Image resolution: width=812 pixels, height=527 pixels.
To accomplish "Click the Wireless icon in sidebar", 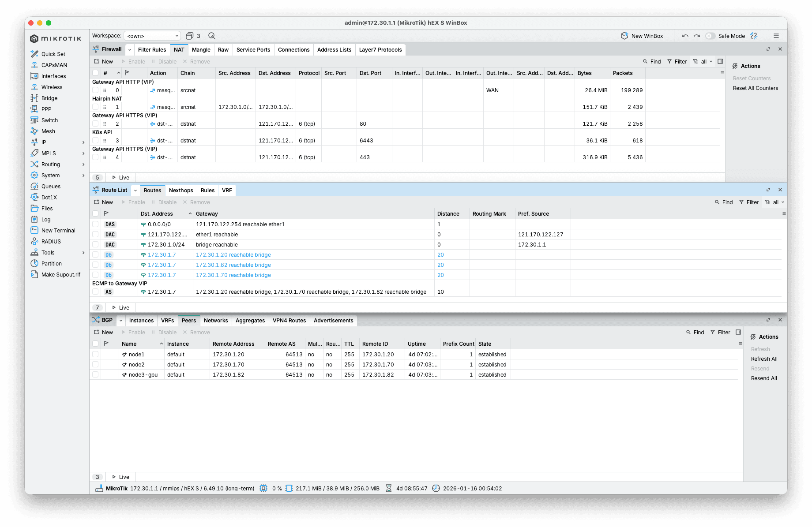I will point(34,87).
